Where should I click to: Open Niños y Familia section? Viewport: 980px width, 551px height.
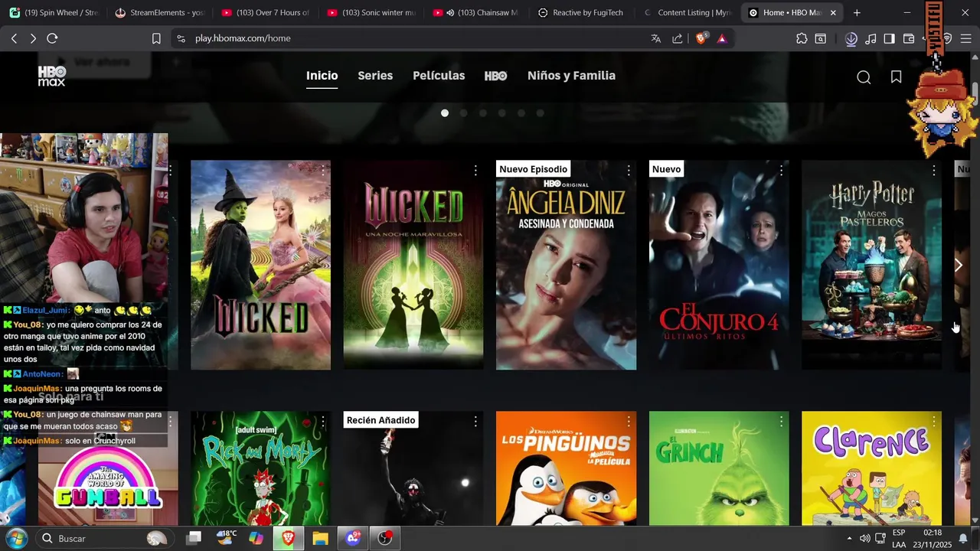571,76
